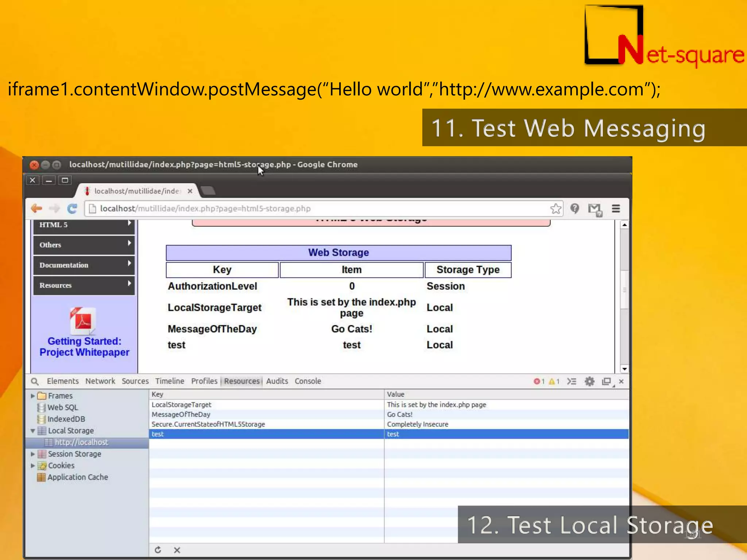Switch to the Console tab
Viewport: 747px width, 560px height.
(x=308, y=381)
